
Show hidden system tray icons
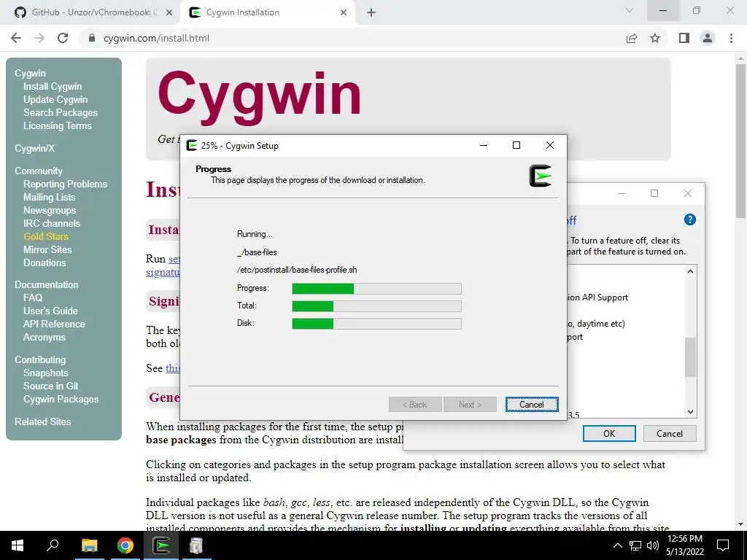point(617,545)
